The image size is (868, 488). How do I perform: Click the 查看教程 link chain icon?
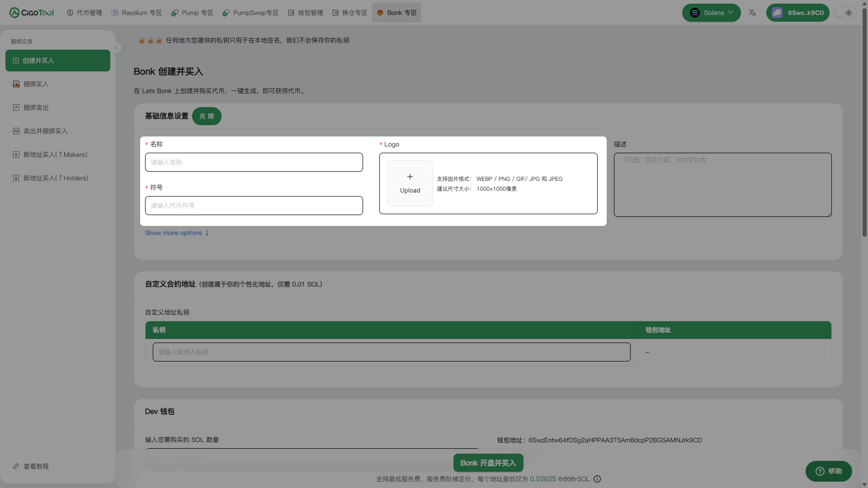click(x=16, y=466)
